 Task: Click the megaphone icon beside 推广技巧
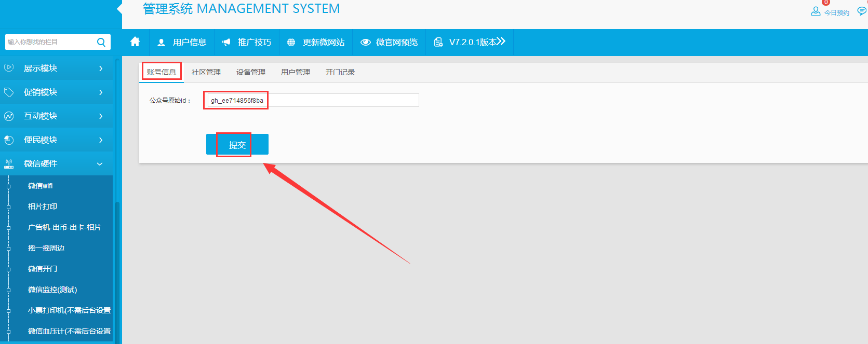(x=226, y=43)
